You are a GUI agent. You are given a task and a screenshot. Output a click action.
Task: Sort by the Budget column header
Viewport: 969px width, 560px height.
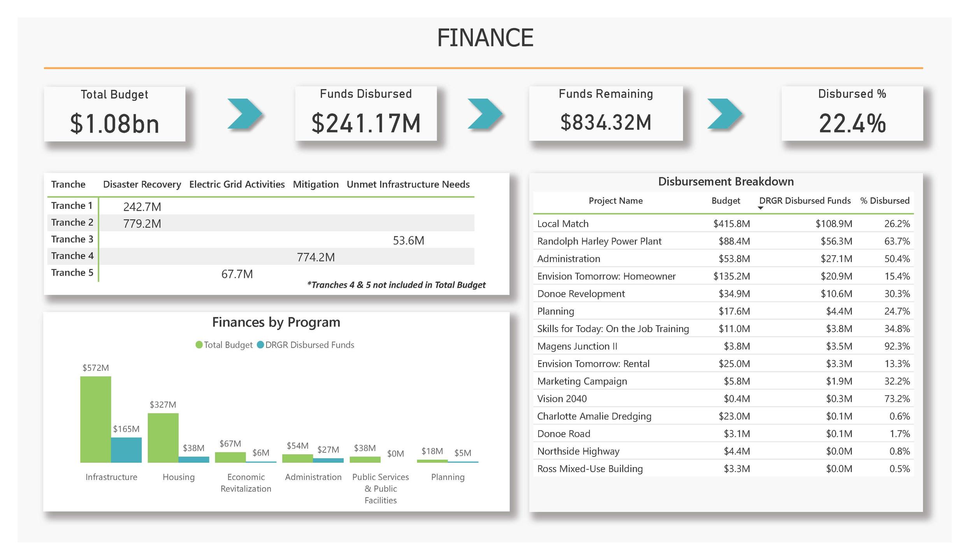(x=725, y=201)
